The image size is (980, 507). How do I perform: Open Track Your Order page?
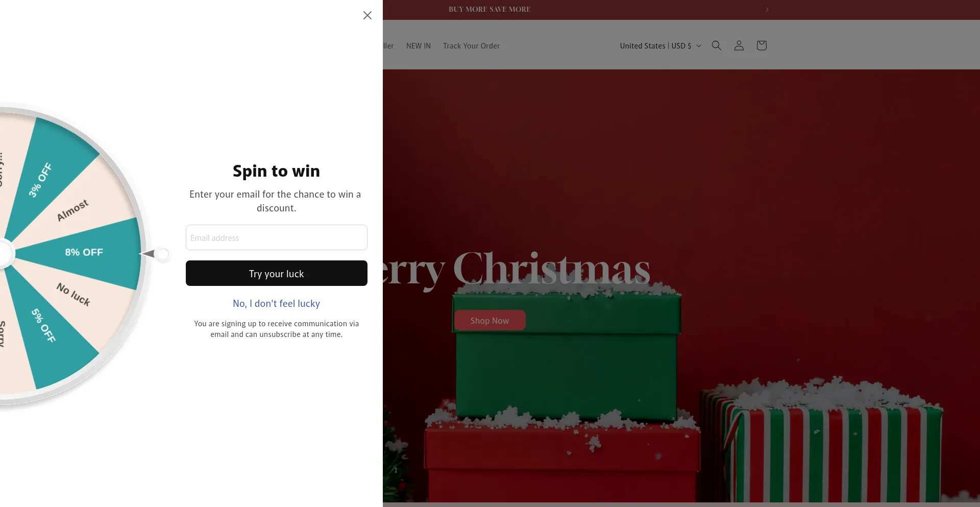point(471,46)
